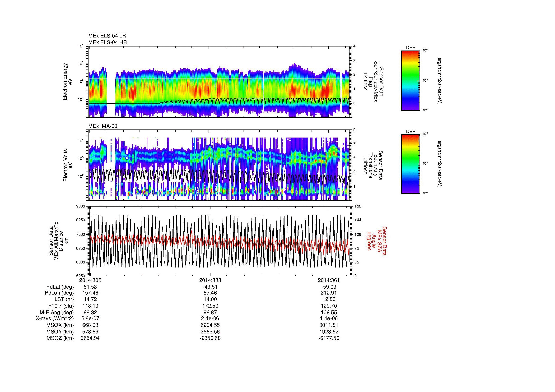This screenshot has height=392, width=555.
Task: Click the PdLat value -59.09
Action: tap(329, 287)
